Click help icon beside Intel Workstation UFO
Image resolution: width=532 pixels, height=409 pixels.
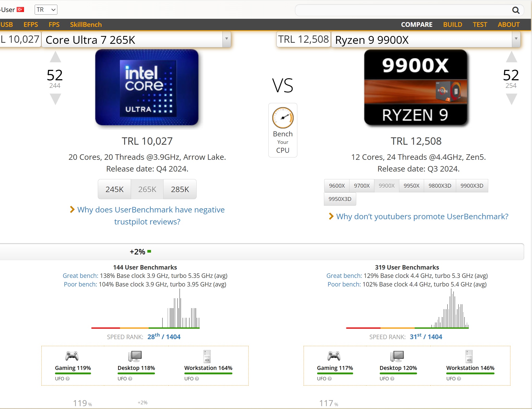click(x=197, y=379)
